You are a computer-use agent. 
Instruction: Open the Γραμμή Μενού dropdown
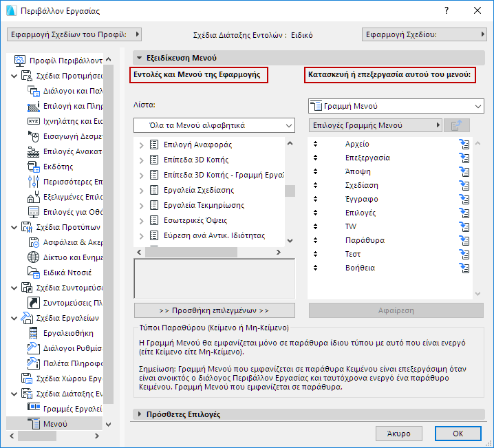tap(396, 106)
